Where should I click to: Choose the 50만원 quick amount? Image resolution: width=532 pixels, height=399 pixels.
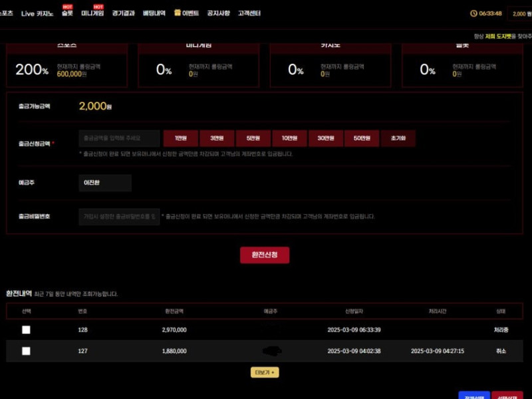point(361,138)
